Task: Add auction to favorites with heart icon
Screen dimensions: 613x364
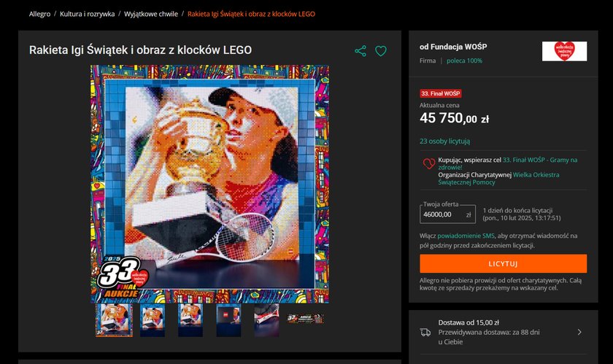Action: [x=381, y=51]
